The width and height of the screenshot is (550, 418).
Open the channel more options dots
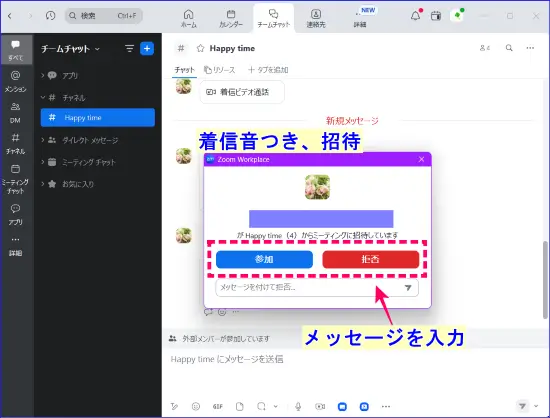click(x=530, y=48)
